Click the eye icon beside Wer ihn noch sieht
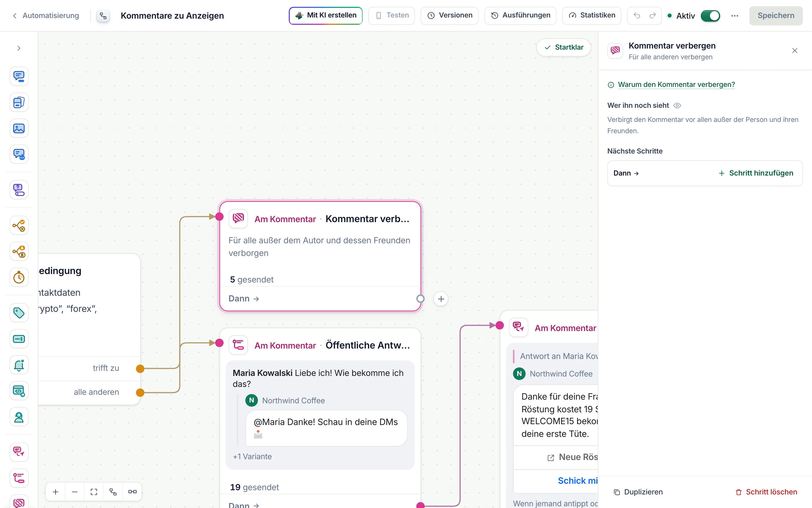 (677, 106)
